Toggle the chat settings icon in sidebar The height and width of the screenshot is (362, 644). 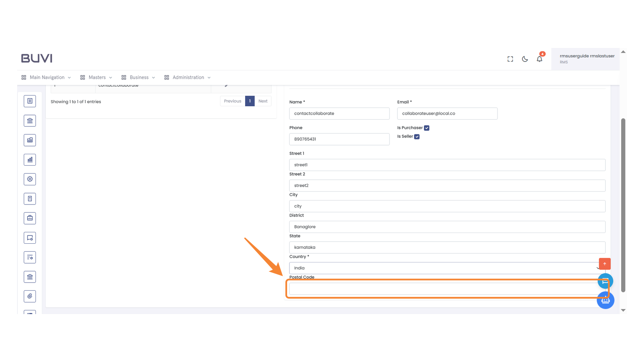coord(30,238)
